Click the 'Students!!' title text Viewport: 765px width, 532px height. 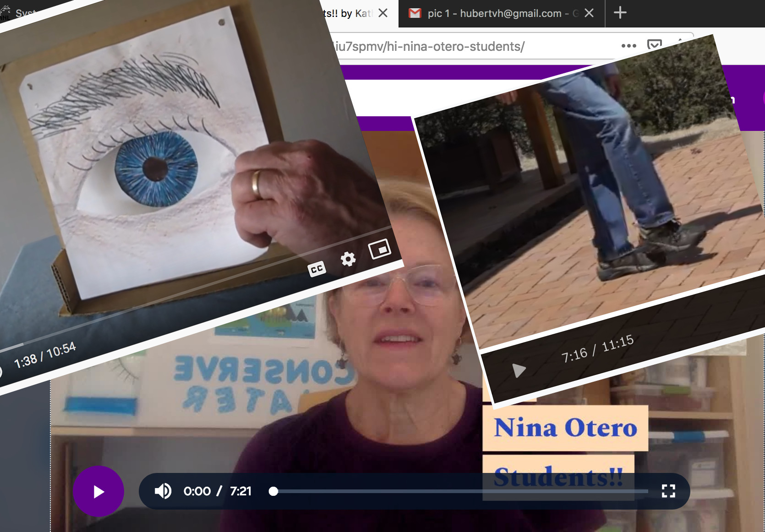point(558,477)
